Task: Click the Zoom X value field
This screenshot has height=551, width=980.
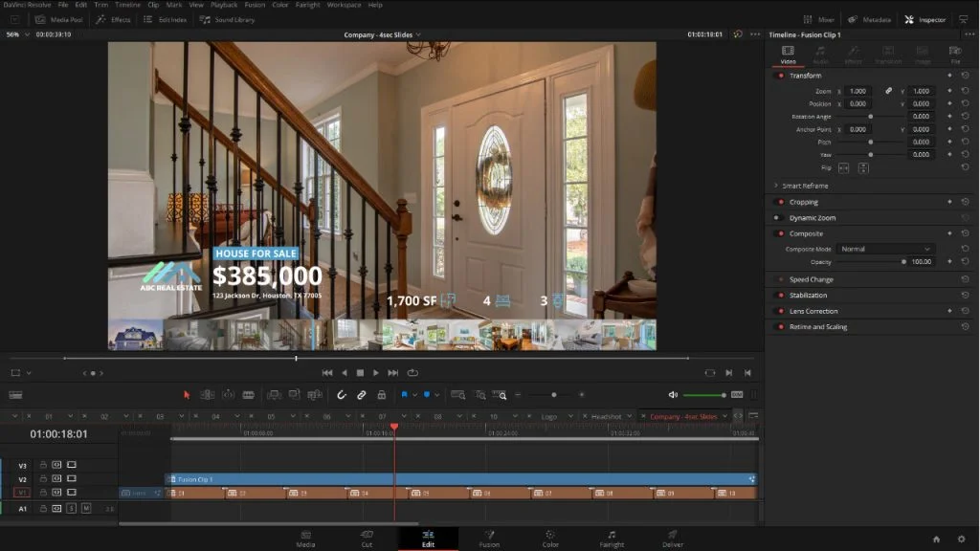Action: coord(858,91)
